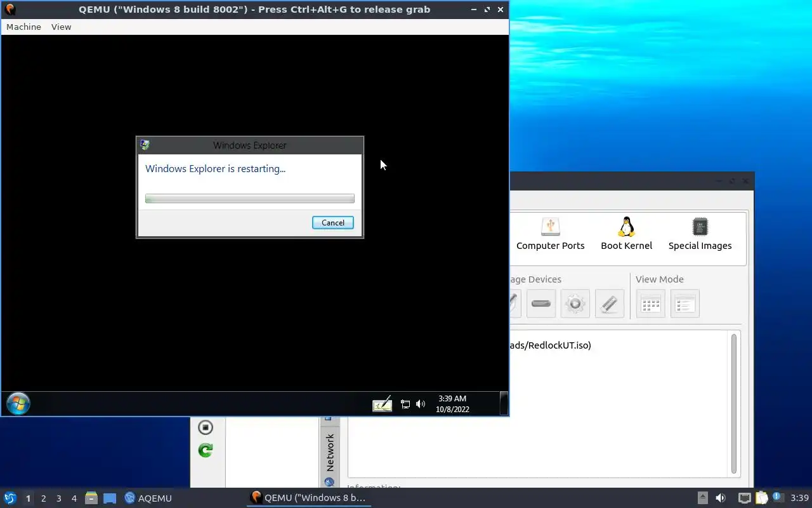The width and height of the screenshot is (812, 508).
Task: Cancel the Windows Explorer restart dialog
Action: (x=332, y=222)
